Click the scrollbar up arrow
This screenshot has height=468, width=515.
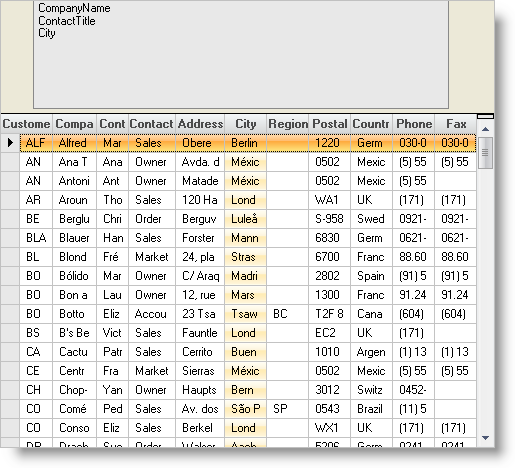485,129
